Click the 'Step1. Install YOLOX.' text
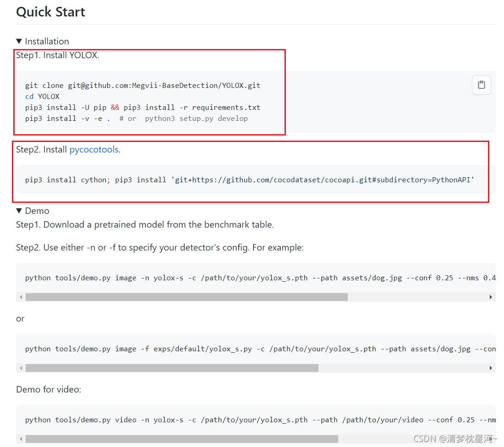Screen dimensions: 504x447 point(58,55)
